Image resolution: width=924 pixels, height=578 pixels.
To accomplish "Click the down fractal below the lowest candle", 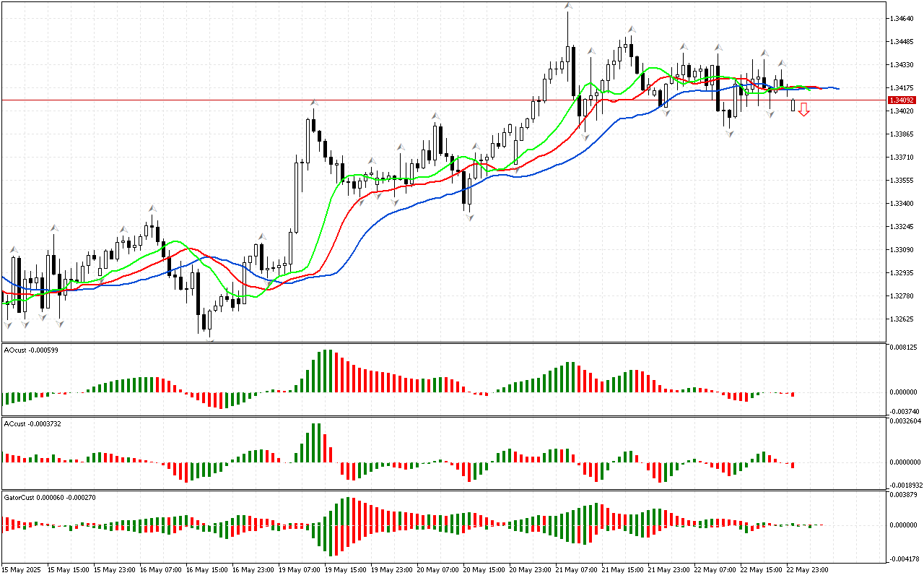I will [210, 340].
